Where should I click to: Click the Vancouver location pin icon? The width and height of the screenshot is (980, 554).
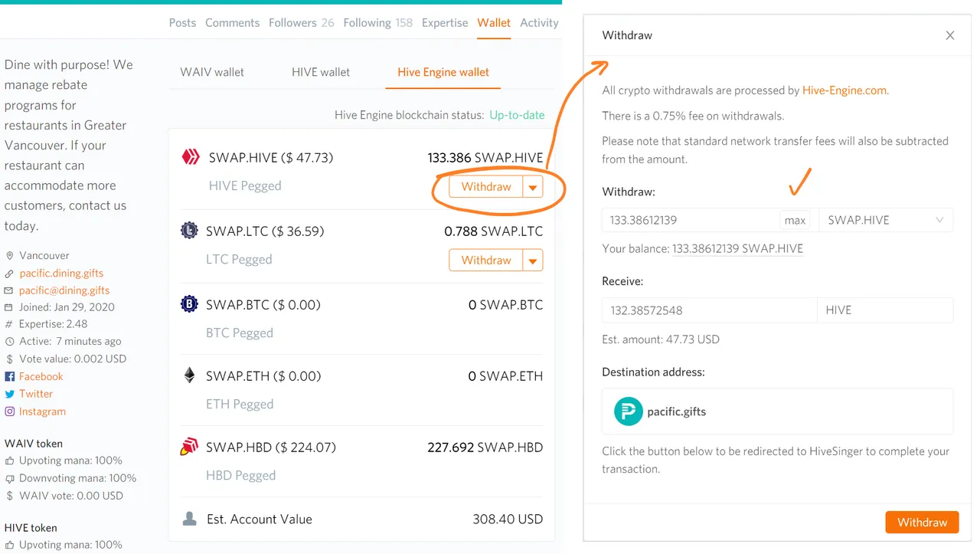click(x=10, y=255)
